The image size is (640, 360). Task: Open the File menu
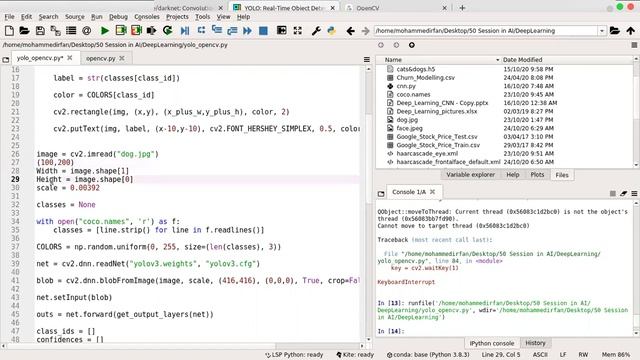9,17
